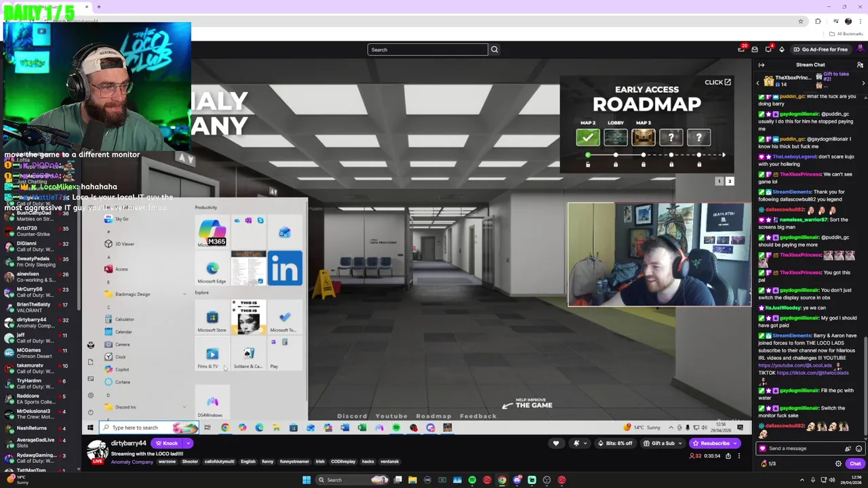Viewport: 868px width, 488px height.
Task: Open Twitch whispers chat bubble icon
Action: point(768,49)
